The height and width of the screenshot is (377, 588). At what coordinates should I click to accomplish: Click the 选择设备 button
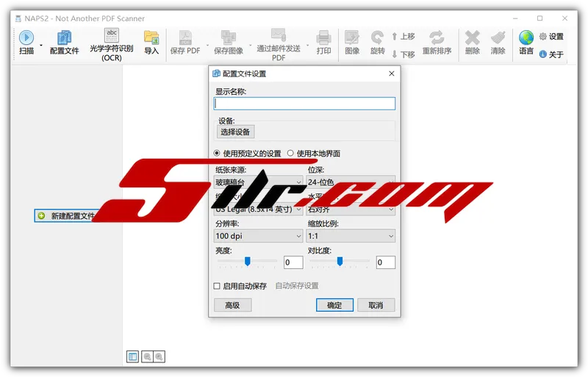235,132
